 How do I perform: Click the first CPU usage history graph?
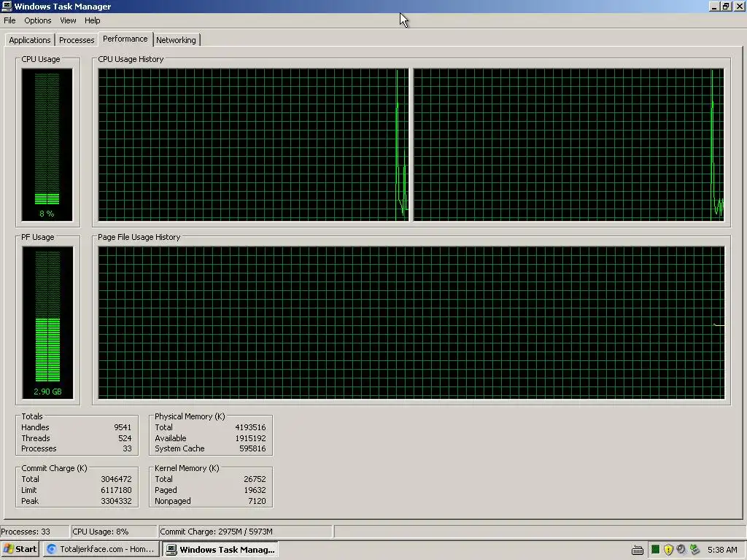(x=253, y=145)
